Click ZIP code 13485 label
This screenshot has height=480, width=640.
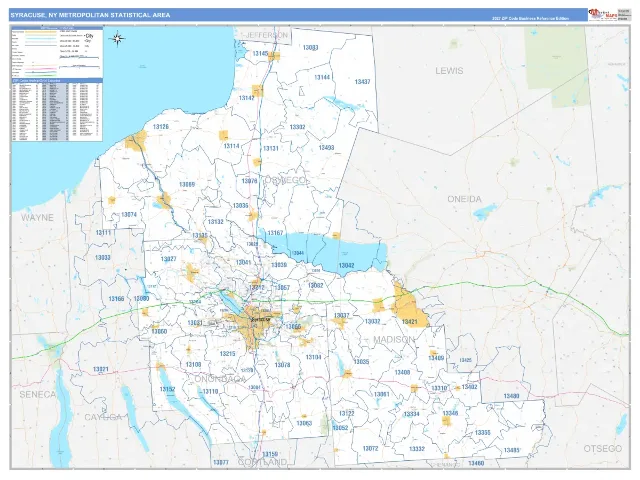511,451
